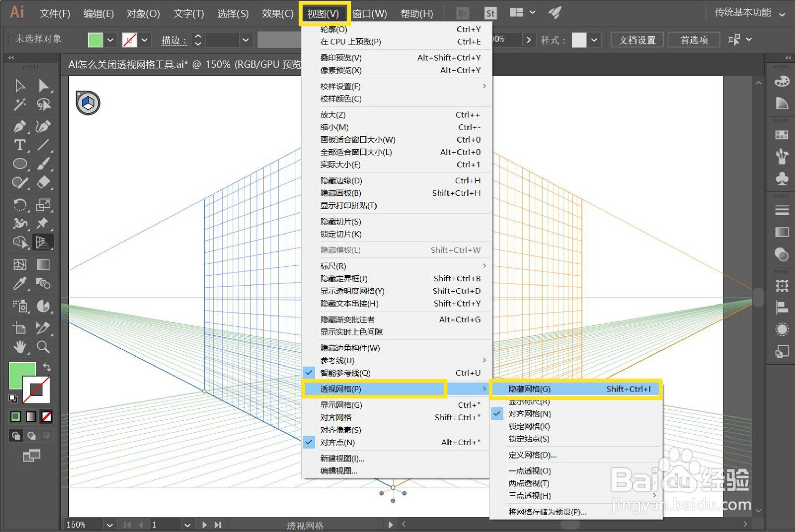Open the 窗口(W) menu
Image resolution: width=795 pixels, height=532 pixels.
(x=370, y=13)
